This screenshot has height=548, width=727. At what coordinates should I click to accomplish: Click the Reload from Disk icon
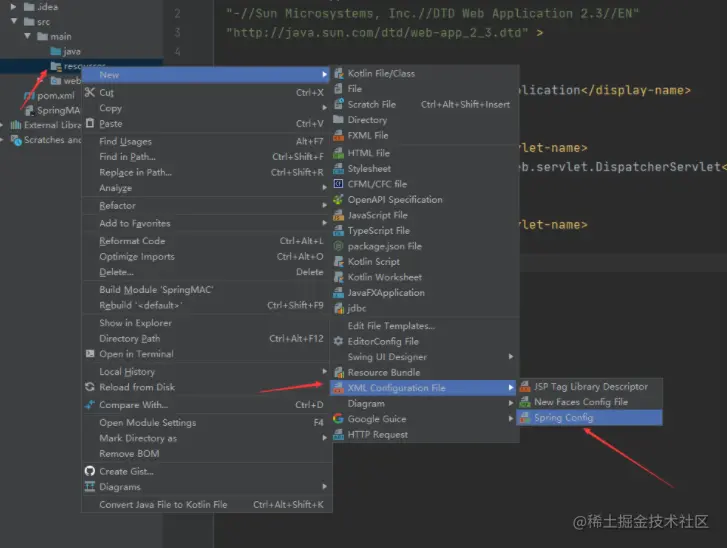click(90, 387)
